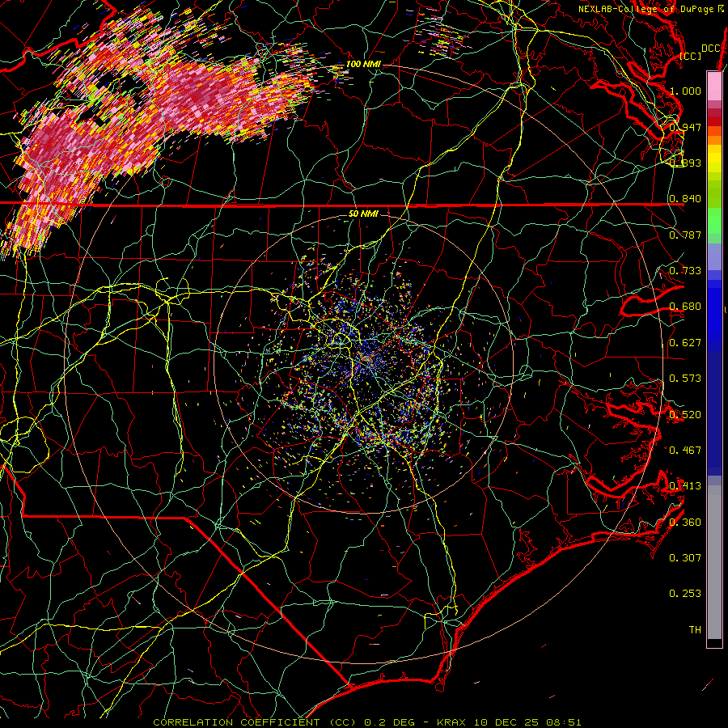Click the 0.787 scale value
The width and height of the screenshot is (728, 728).
(685, 235)
